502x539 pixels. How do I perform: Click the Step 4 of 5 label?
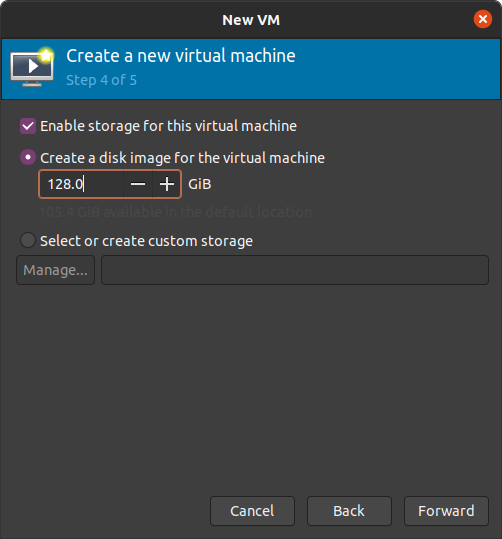click(x=101, y=80)
